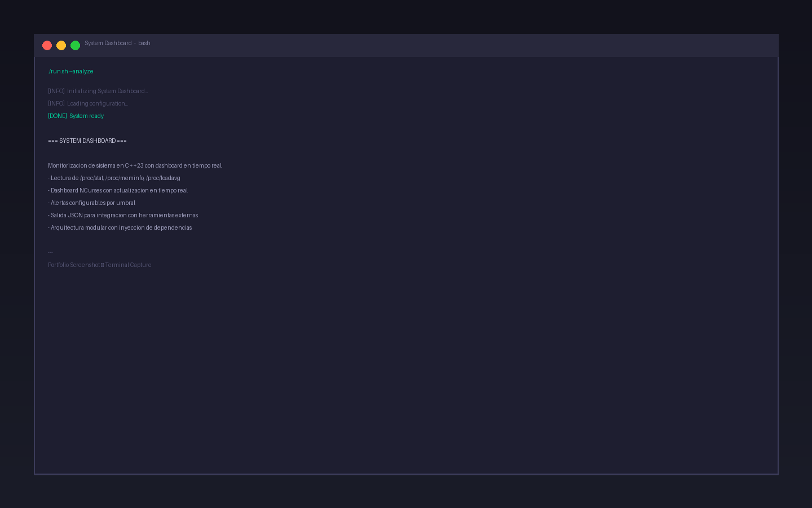The width and height of the screenshot is (812, 508).
Task: Select the 'Monitorizacion de sistema en C++23' line
Action: pos(135,165)
